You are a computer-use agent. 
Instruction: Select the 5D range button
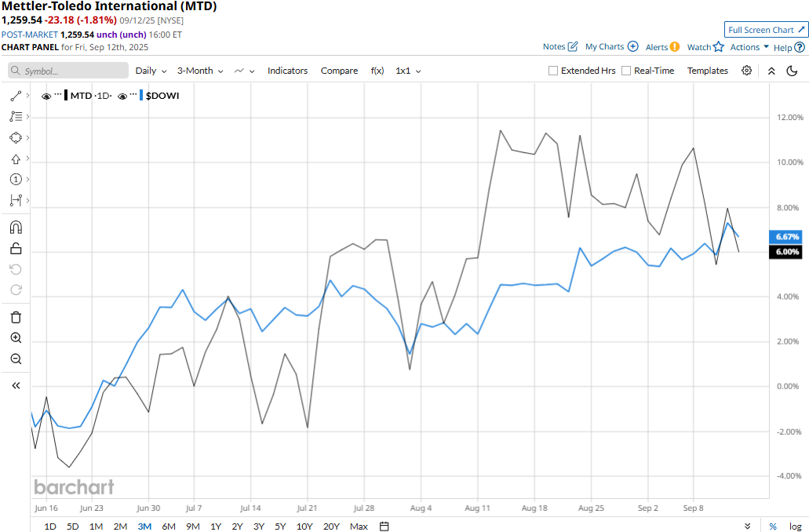73,527
